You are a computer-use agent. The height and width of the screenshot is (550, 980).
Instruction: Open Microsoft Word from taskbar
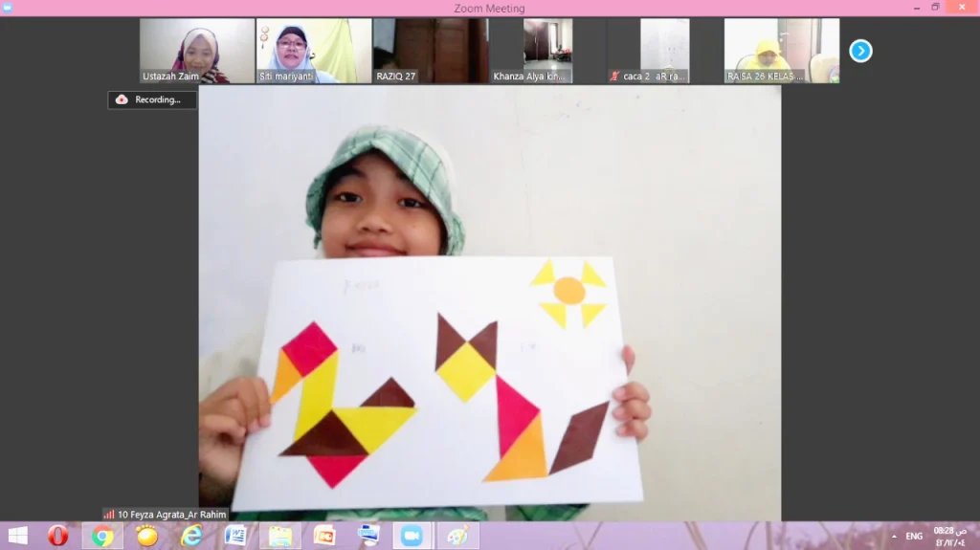pyautogui.click(x=235, y=536)
